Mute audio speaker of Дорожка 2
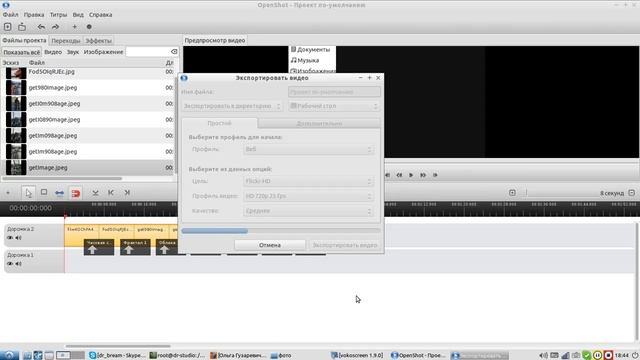Image resolution: width=640 pixels, height=360 pixels. (x=18, y=238)
